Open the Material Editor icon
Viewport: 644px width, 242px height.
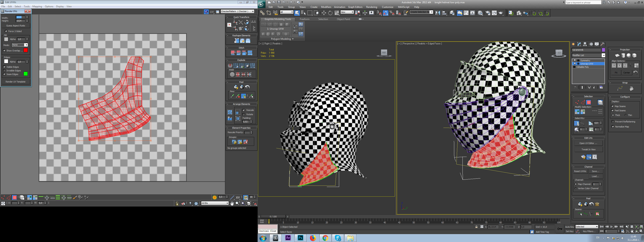(480, 13)
